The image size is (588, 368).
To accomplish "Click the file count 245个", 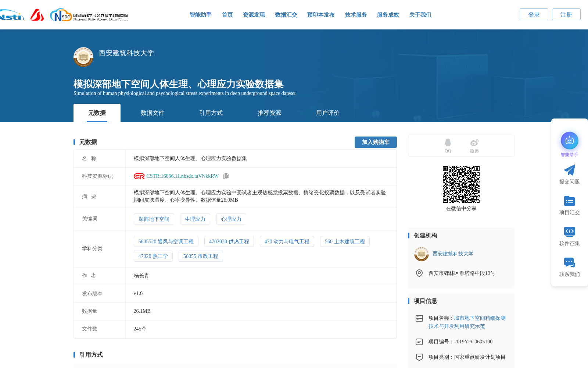I will click(x=140, y=329).
